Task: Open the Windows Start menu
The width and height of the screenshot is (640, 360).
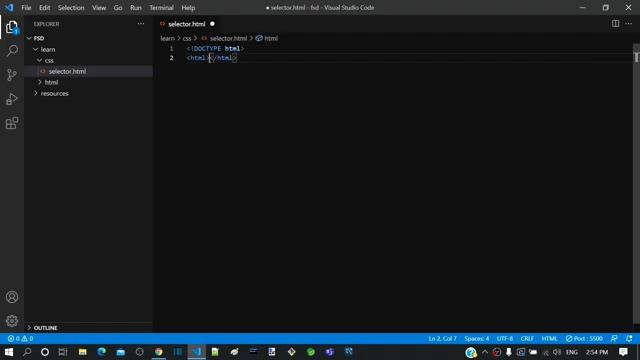Action: (x=9, y=352)
